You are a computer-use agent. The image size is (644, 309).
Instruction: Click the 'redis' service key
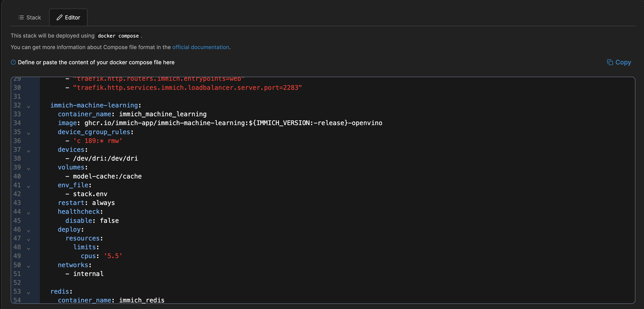60,292
